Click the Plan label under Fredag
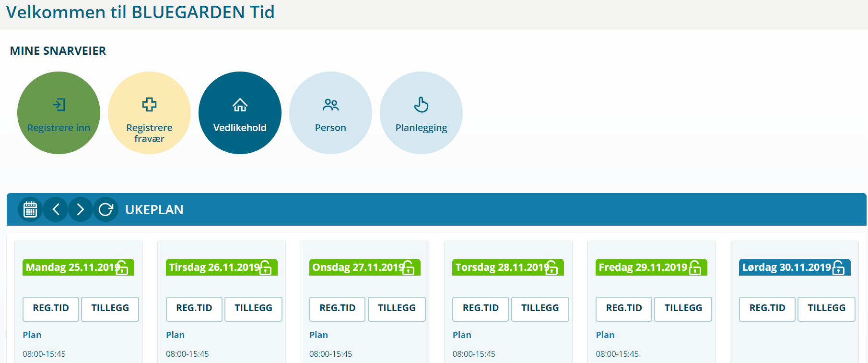868x363 pixels. tap(605, 335)
